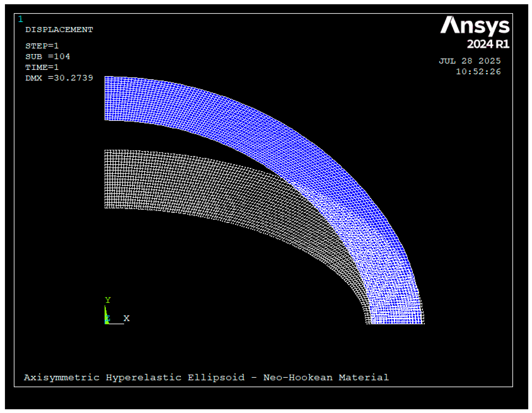
Task: Select the DISPLACEMENT plot heading
Action: (59, 30)
